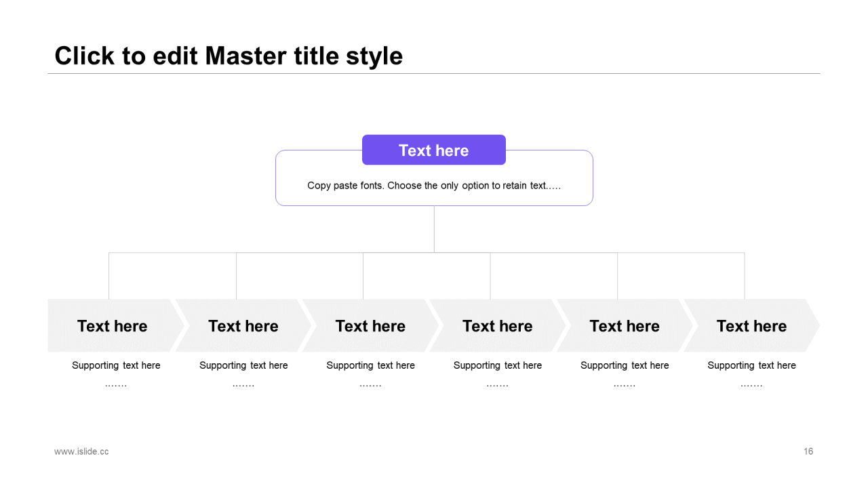The image size is (868, 488).
Task: Click "Supporting text here" under the third chevron
Action: click(x=370, y=365)
